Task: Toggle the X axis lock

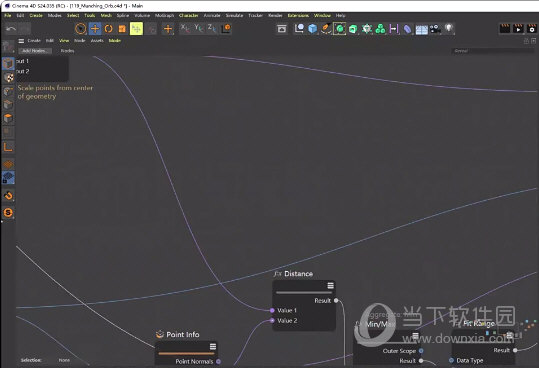Action: pyautogui.click(x=185, y=29)
